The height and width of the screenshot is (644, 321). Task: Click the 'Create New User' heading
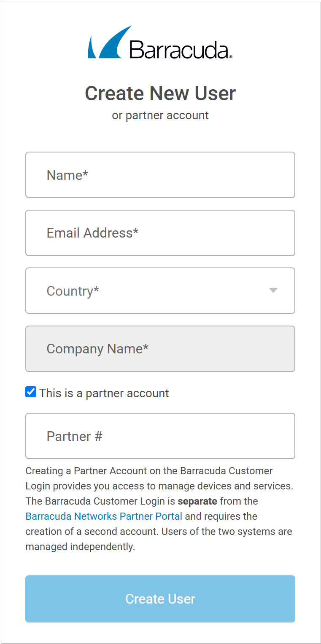coord(160,94)
